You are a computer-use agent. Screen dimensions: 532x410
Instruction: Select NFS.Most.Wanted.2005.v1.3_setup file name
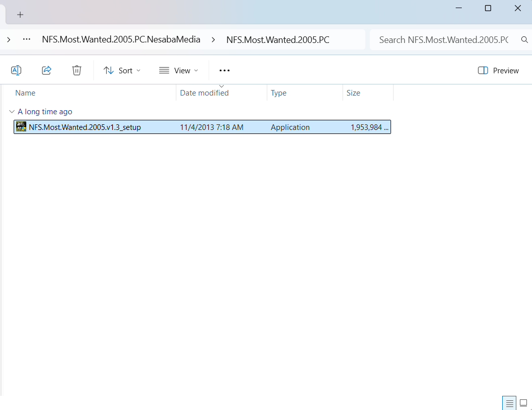click(85, 127)
